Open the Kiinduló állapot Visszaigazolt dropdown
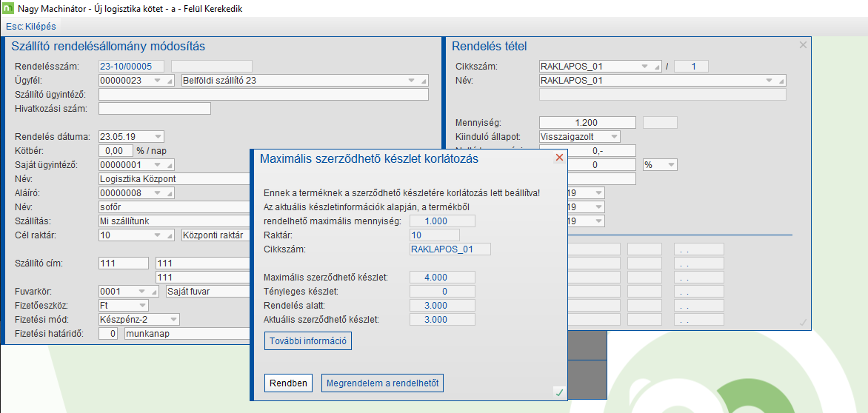 [x=614, y=136]
